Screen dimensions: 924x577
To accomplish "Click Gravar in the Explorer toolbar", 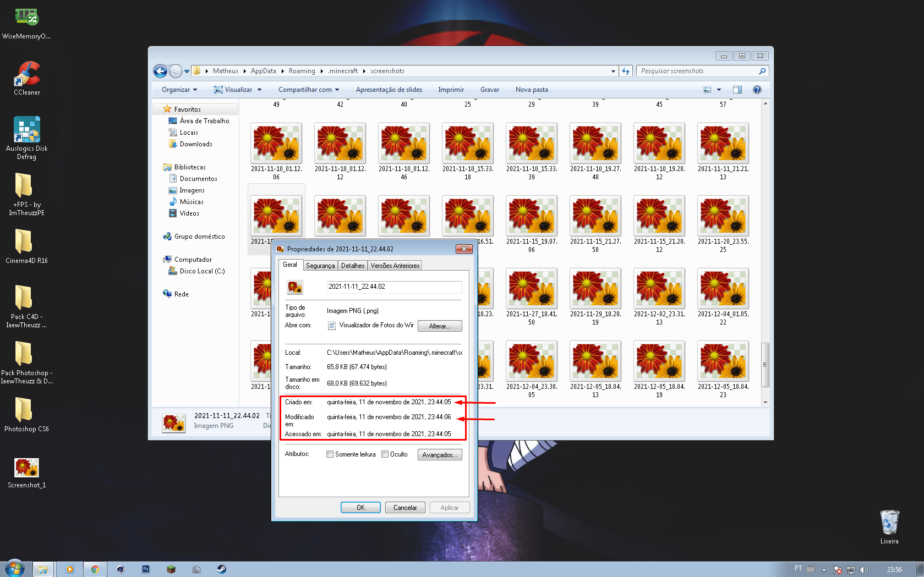I will [x=490, y=90].
